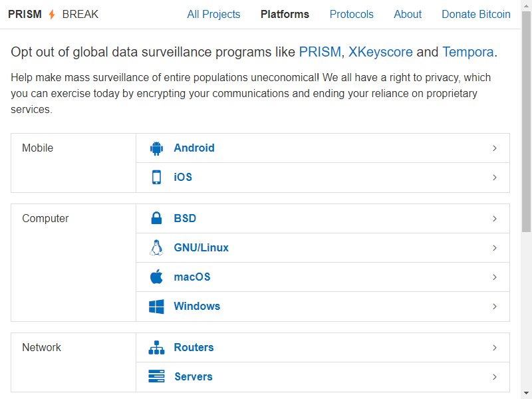Open the About nav item
The image size is (532, 399).
pos(408,14)
